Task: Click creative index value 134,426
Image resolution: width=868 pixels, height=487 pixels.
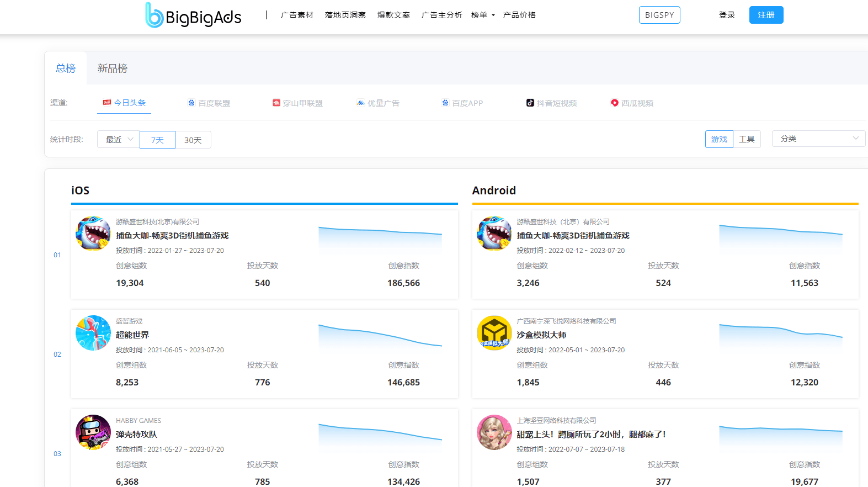Action: [x=403, y=482]
